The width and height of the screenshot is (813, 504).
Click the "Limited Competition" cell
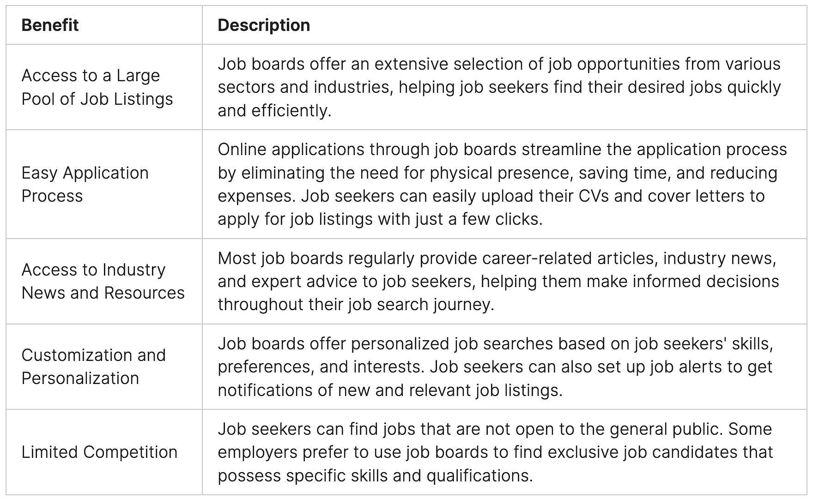(x=99, y=452)
